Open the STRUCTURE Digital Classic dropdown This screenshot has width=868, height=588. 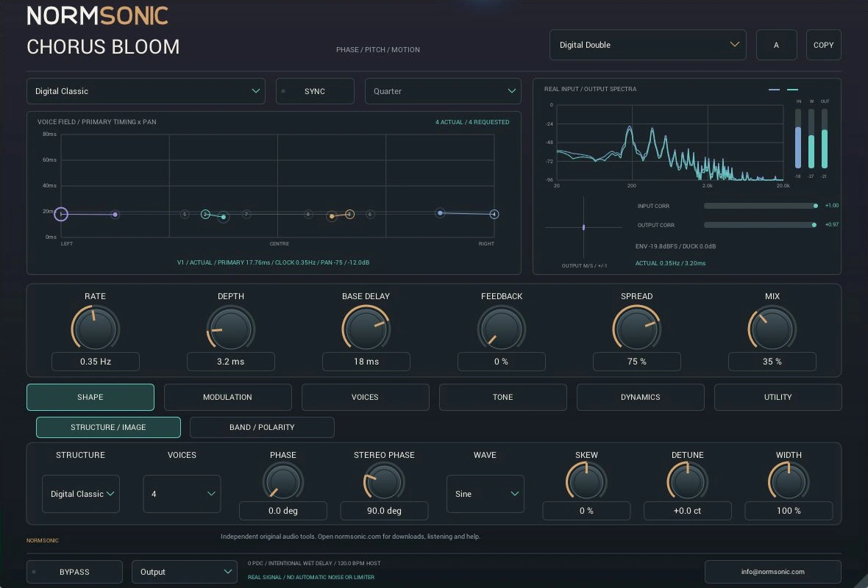coord(81,494)
